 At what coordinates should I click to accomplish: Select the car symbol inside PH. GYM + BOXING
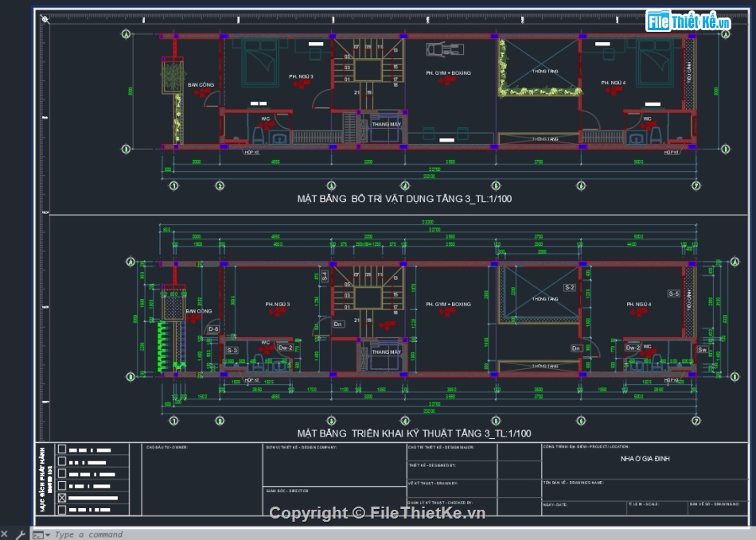[443, 50]
